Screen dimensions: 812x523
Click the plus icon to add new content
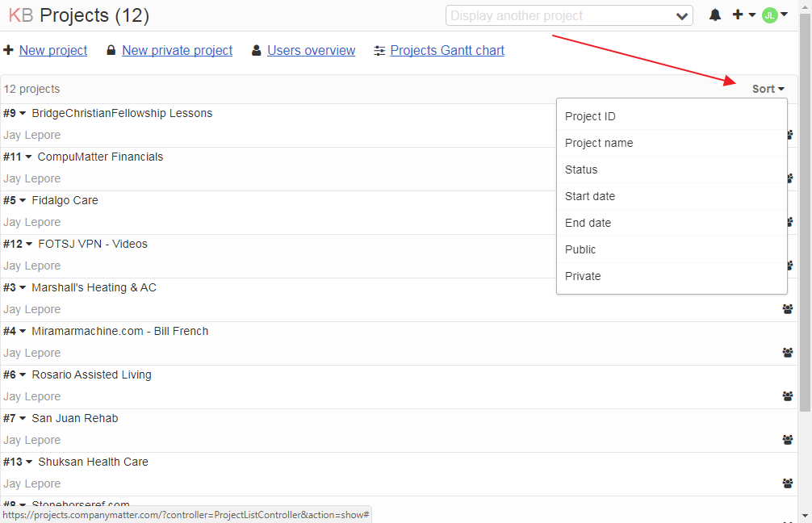739,15
